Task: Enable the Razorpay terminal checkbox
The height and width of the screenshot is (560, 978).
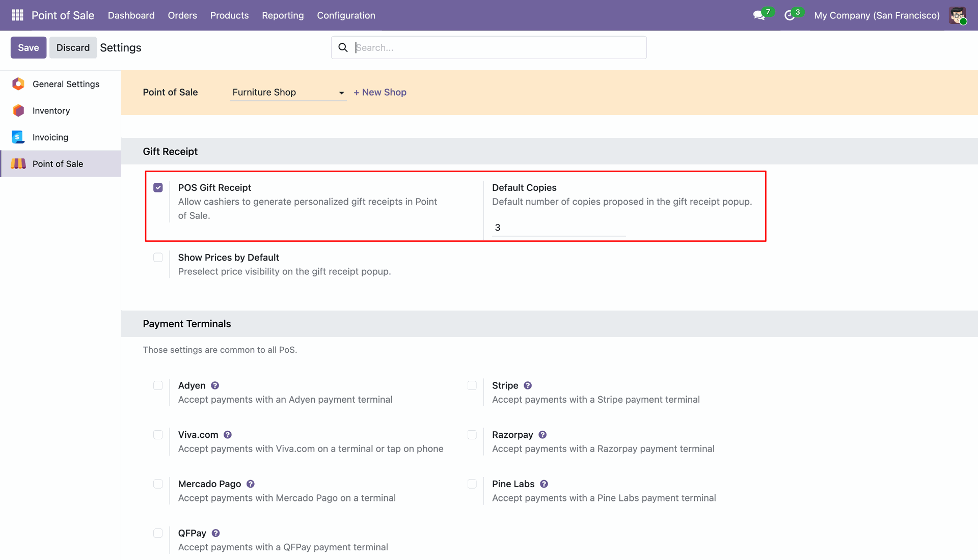Action: coord(472,435)
